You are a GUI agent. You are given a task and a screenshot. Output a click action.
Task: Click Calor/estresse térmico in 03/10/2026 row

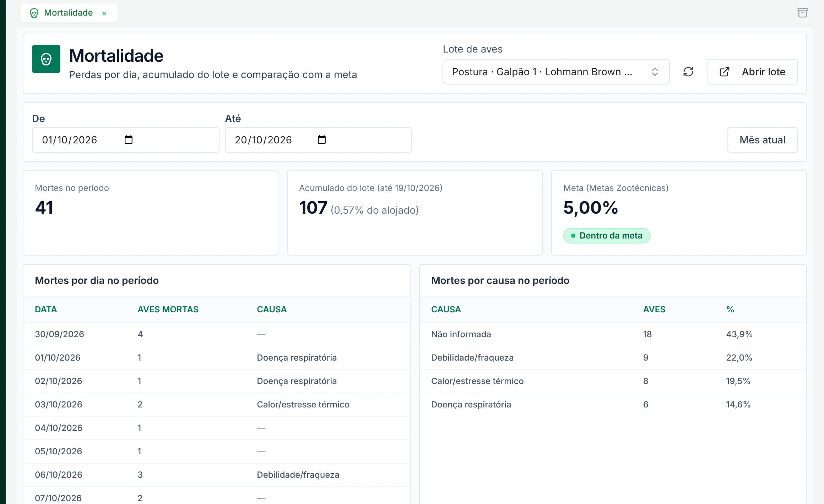(x=303, y=405)
